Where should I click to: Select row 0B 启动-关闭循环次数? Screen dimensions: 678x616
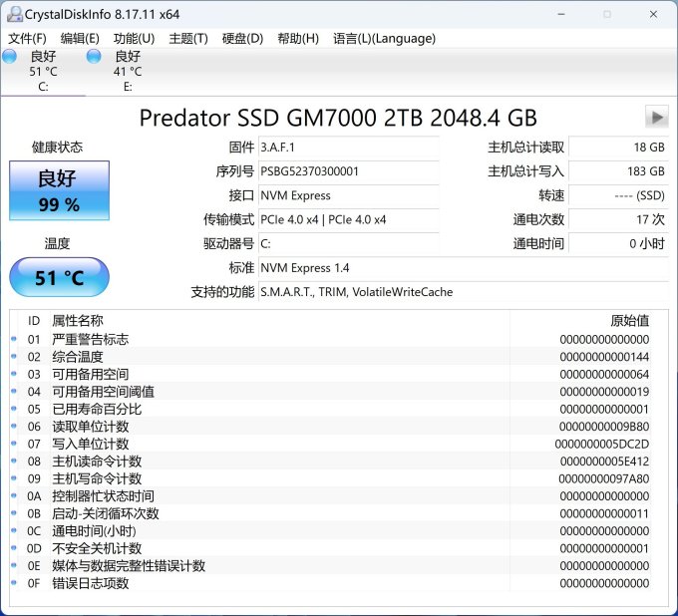point(331,513)
